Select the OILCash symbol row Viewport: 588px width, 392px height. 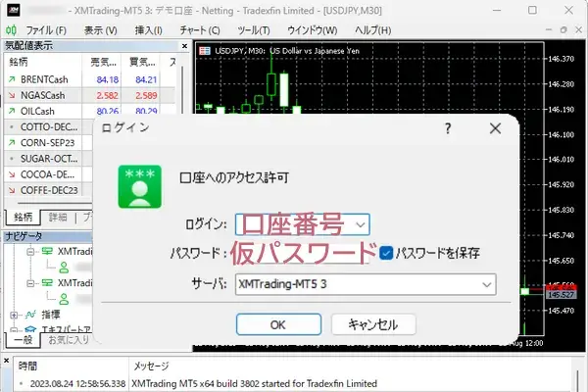click(89, 111)
